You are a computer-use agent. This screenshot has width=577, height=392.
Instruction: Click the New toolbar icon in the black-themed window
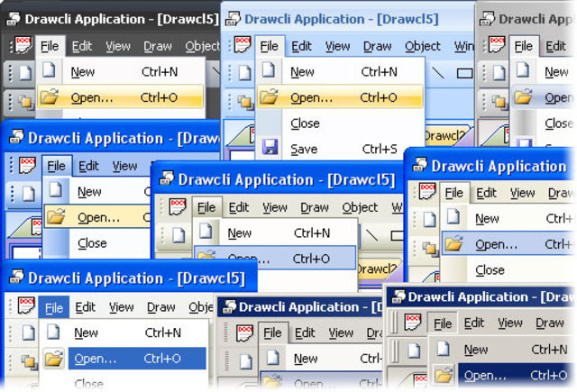(25, 72)
